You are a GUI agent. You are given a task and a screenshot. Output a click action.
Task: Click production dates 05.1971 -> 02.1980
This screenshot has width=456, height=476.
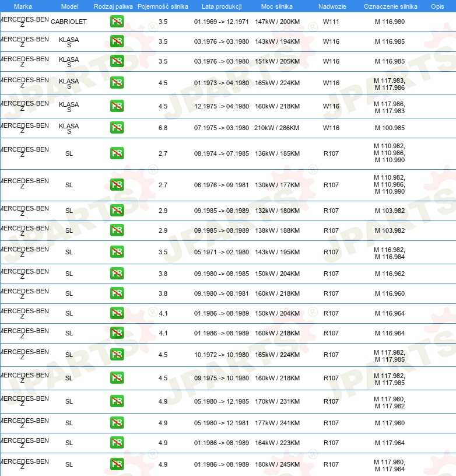coord(222,252)
